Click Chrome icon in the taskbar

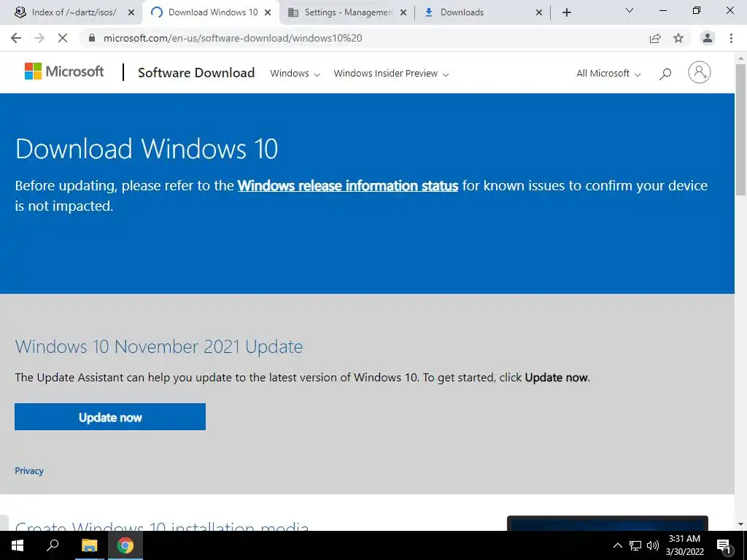[x=125, y=545]
